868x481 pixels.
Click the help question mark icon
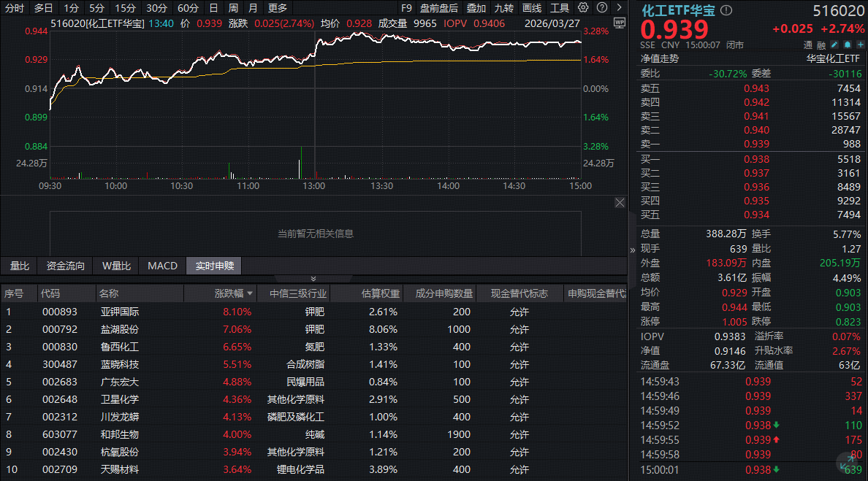pos(600,8)
